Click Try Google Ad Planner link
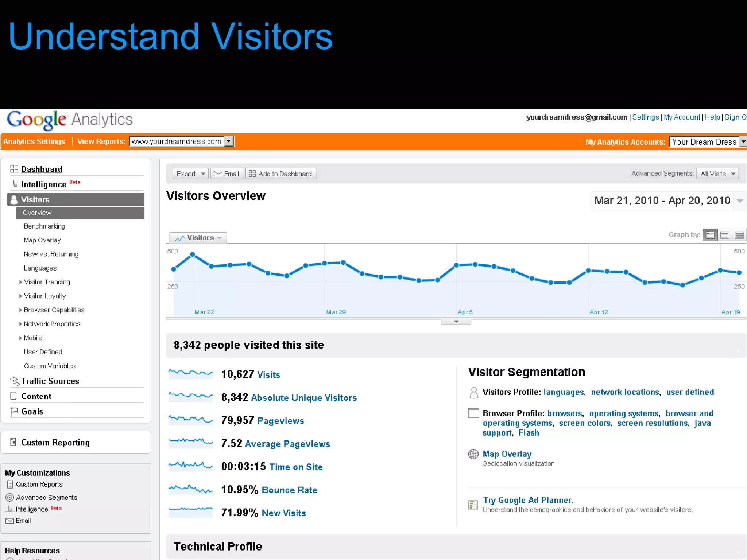 click(528, 500)
